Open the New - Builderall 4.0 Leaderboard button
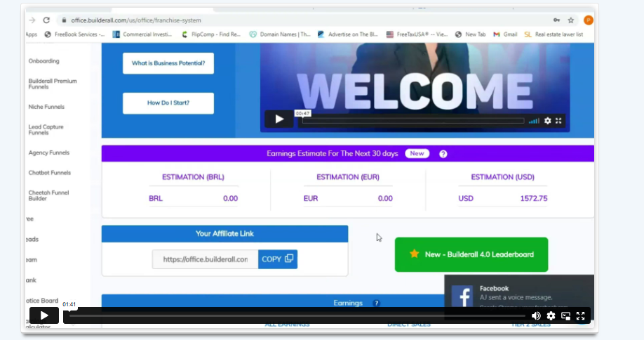Viewport: 644px width, 340px height. [x=471, y=254]
